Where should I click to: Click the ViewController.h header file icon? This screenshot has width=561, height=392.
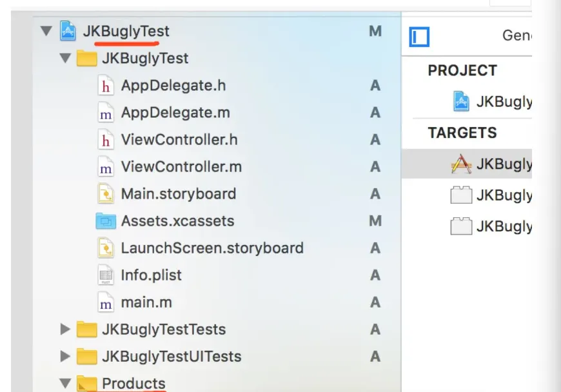click(106, 140)
